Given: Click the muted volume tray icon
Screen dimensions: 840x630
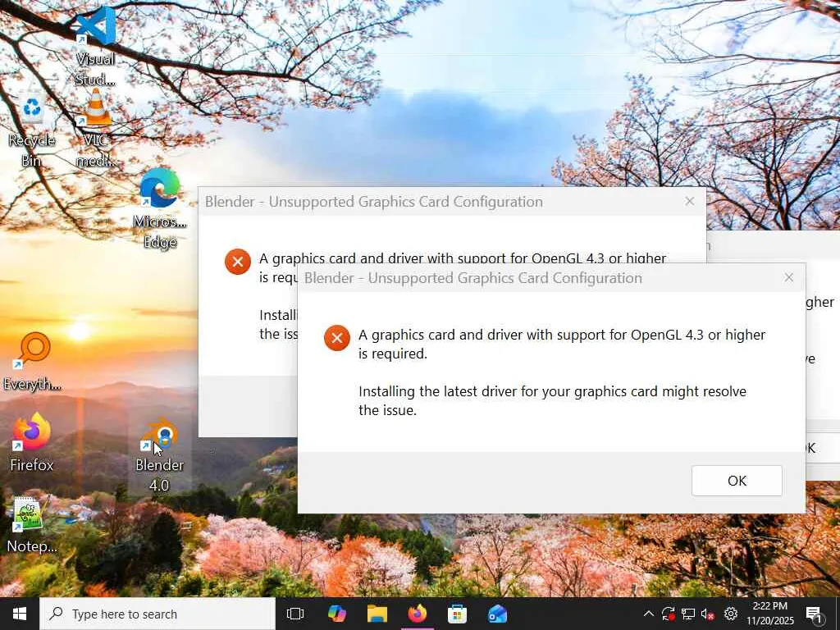Looking at the screenshot, I should click(x=708, y=614).
